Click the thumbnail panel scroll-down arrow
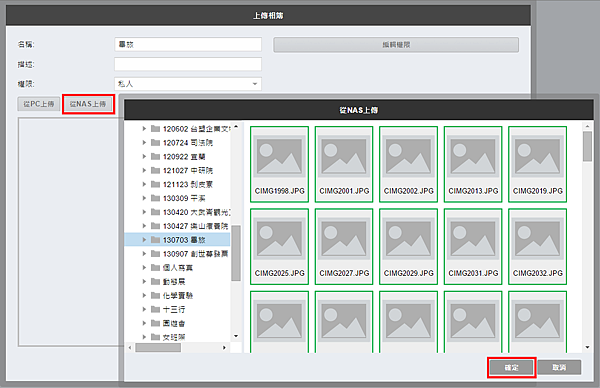 pos(587,347)
